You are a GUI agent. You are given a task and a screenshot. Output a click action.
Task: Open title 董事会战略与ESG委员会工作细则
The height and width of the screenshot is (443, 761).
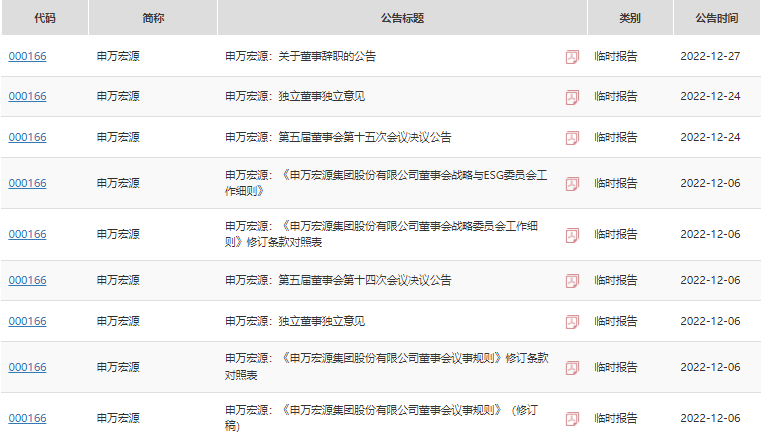pyautogui.click(x=386, y=183)
